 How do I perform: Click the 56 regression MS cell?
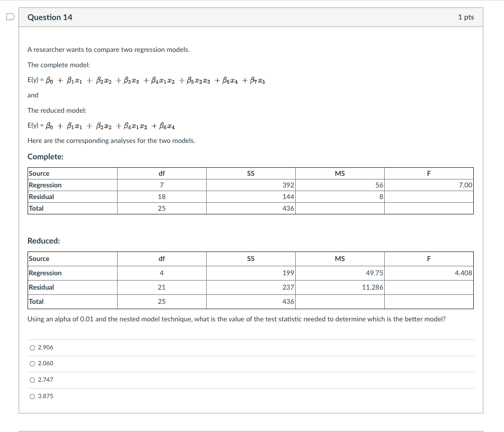340,185
